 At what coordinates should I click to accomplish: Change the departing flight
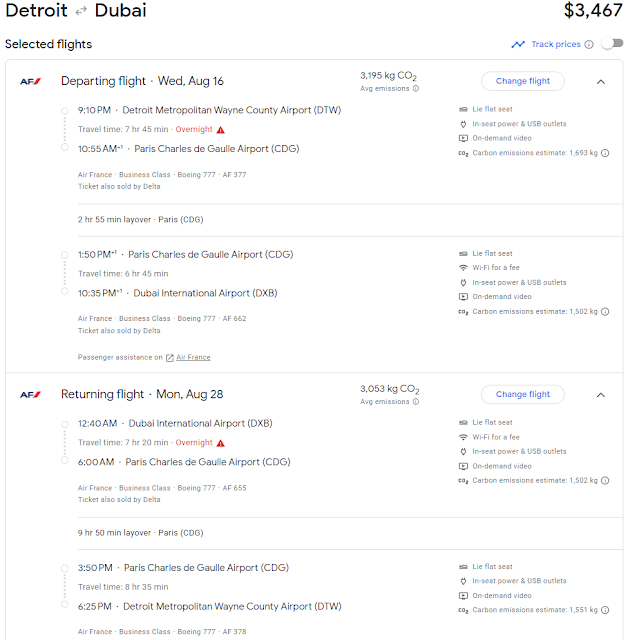[x=523, y=81]
